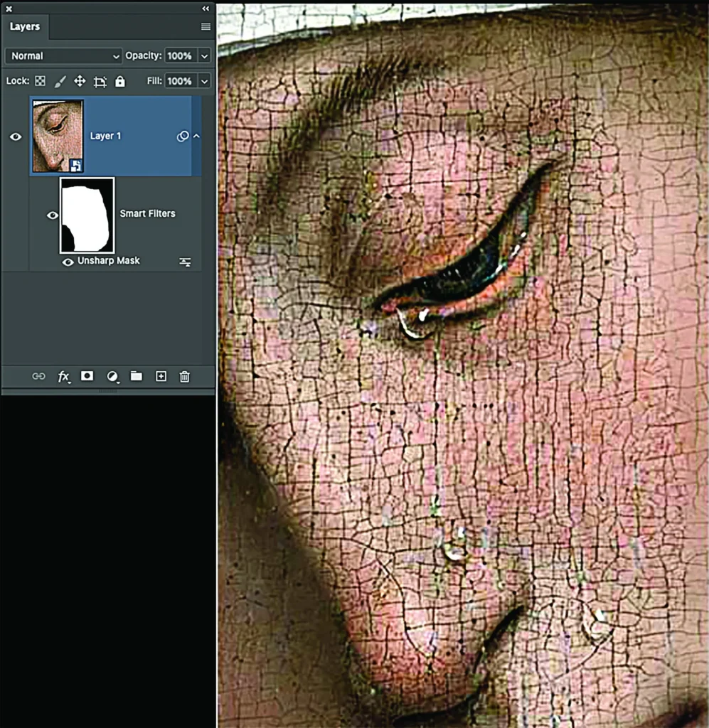Toggle lock image pixels brush icon
This screenshot has width=709, height=728.
60,81
